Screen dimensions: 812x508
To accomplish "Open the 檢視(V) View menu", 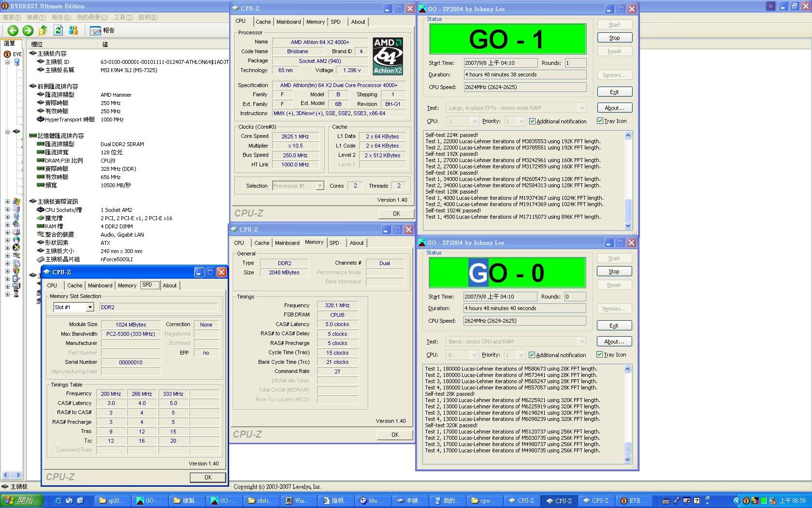I will pos(36,17).
